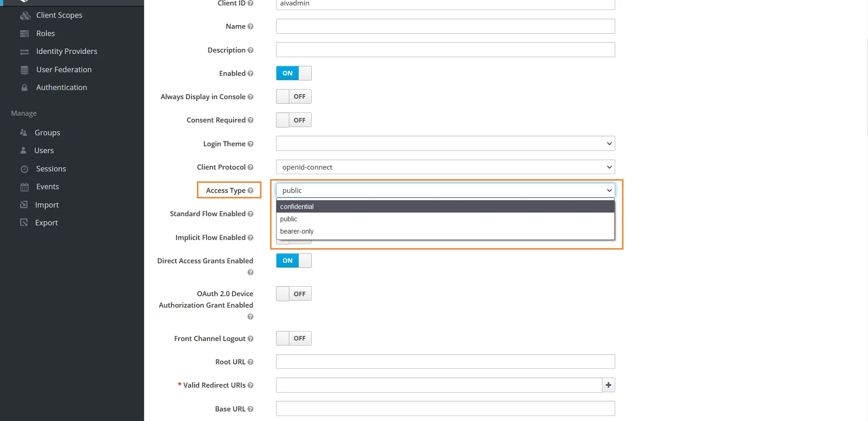Open the Login Theme dropdown
Image resolution: width=868 pixels, height=421 pixels.
(x=446, y=144)
